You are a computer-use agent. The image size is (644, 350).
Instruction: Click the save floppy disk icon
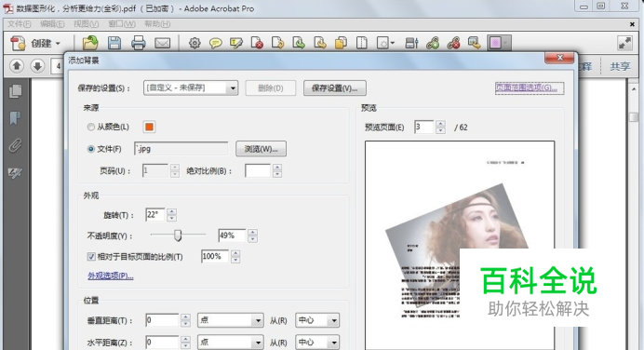click(114, 43)
